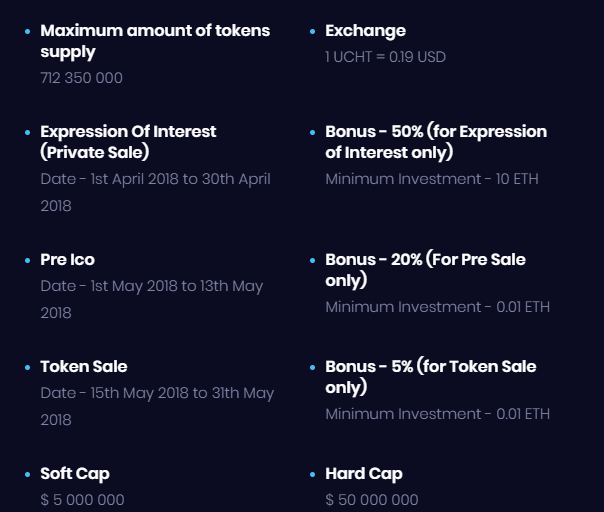Viewport: 604px width, 512px height.
Task: Click the Token Sale date range text
Action: pos(157,406)
